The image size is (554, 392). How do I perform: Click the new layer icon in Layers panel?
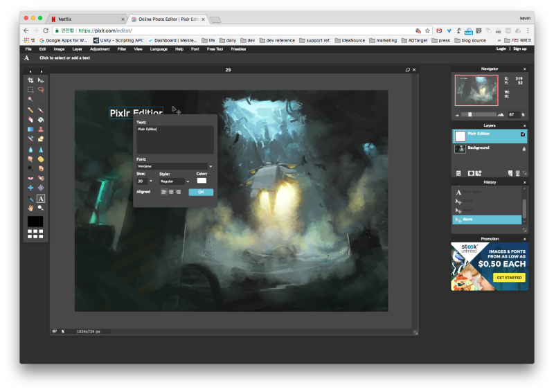point(510,173)
